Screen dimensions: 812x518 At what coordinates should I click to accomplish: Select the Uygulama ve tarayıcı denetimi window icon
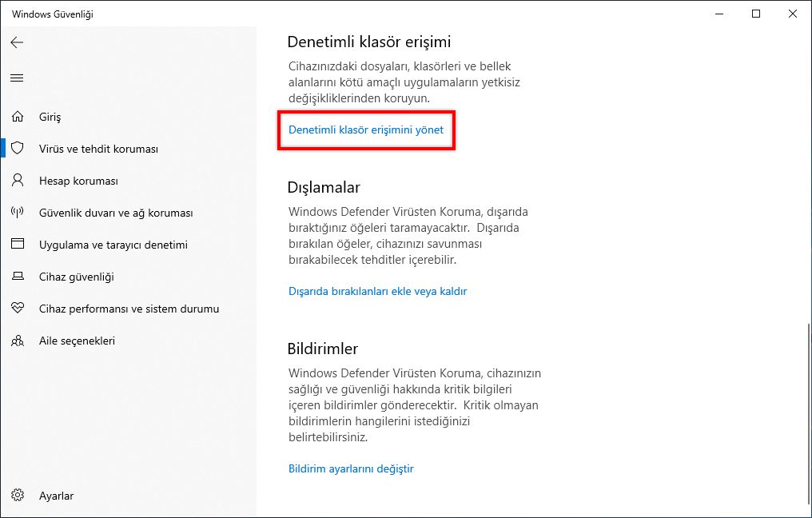click(x=18, y=245)
